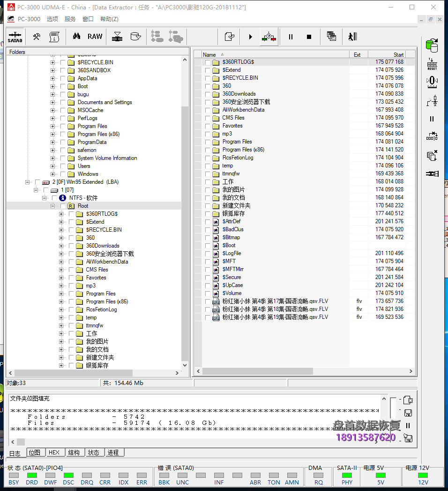Tick the Root checkbox in folder tree
The height and width of the screenshot is (491, 448).
click(63, 206)
